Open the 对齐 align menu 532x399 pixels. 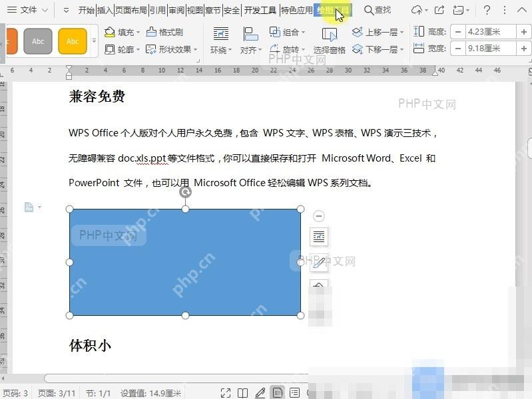tap(251, 41)
